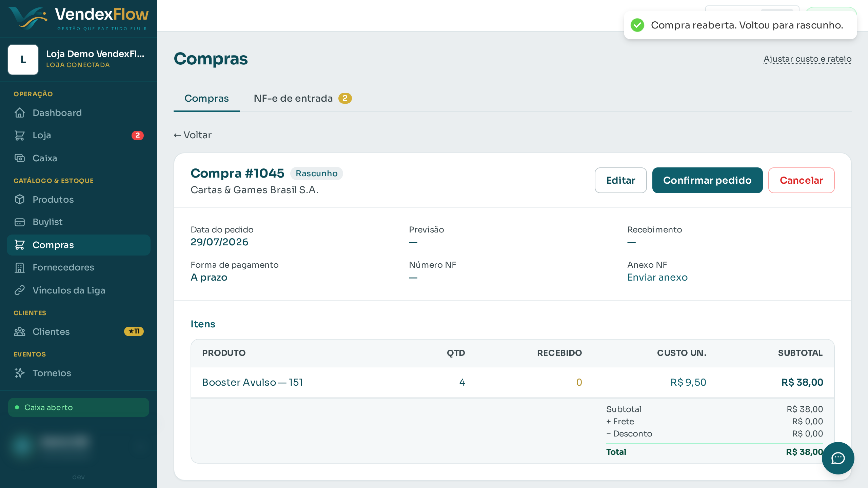Switch to the Compras tab
This screenshot has width=868, height=488.
[206, 98]
